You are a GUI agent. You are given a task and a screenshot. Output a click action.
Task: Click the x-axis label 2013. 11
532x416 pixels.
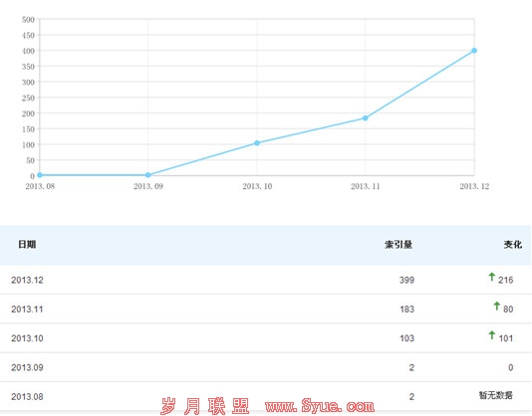pyautogui.click(x=366, y=186)
